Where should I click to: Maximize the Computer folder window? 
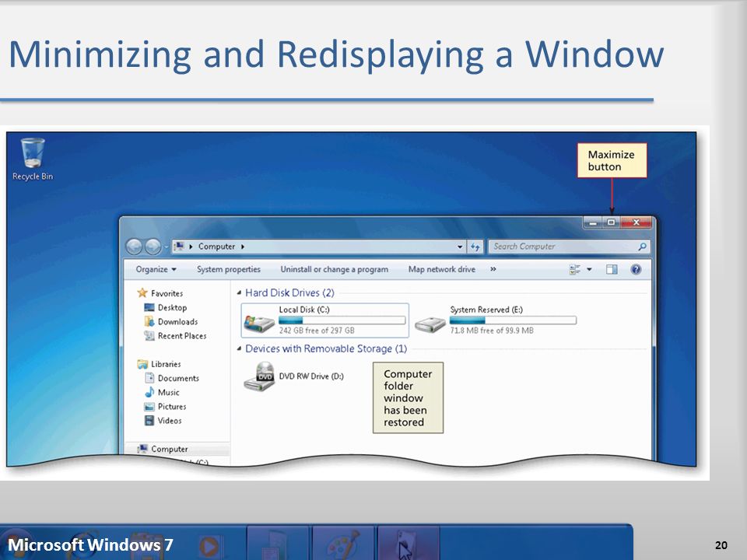612,222
